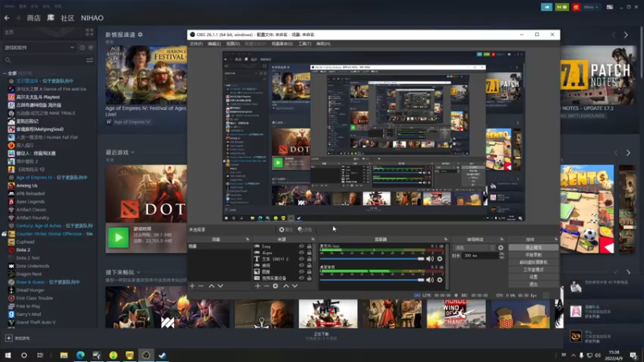
Task: Open OBS 设置 button
Action: click(x=533, y=277)
